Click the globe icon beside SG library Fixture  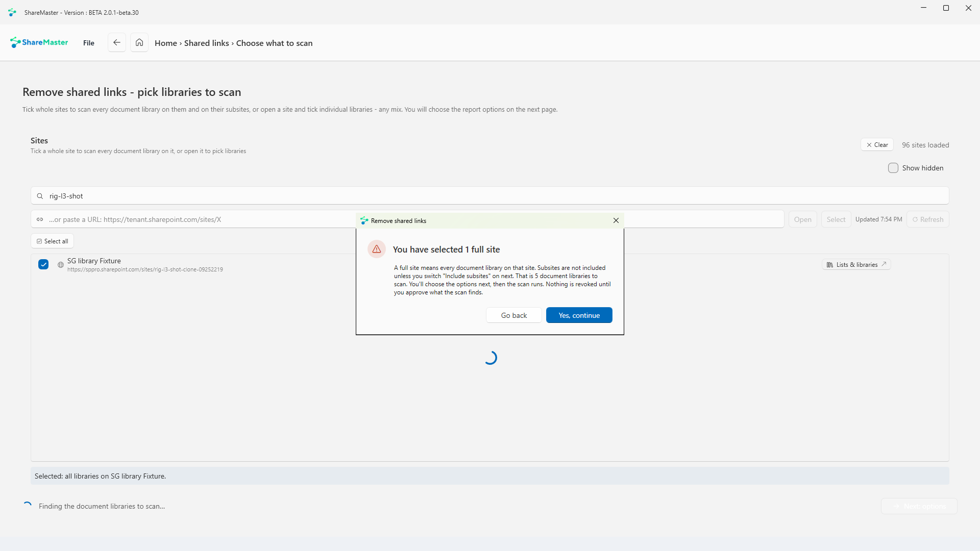click(x=61, y=265)
